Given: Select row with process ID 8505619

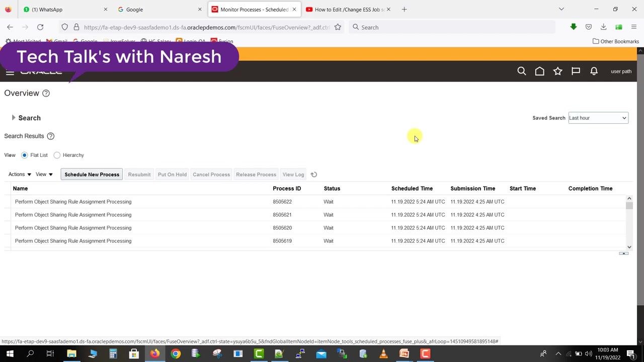Looking at the screenshot, I should click(318, 241).
